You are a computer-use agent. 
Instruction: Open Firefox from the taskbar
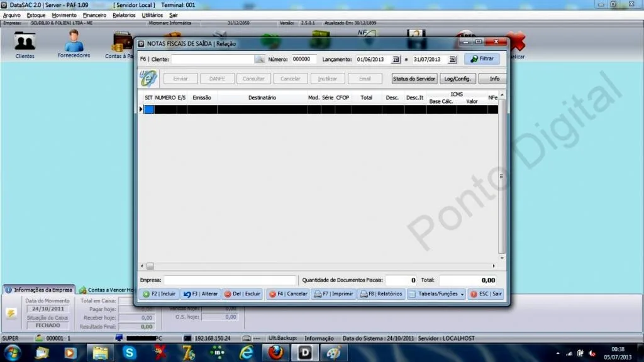tap(275, 353)
